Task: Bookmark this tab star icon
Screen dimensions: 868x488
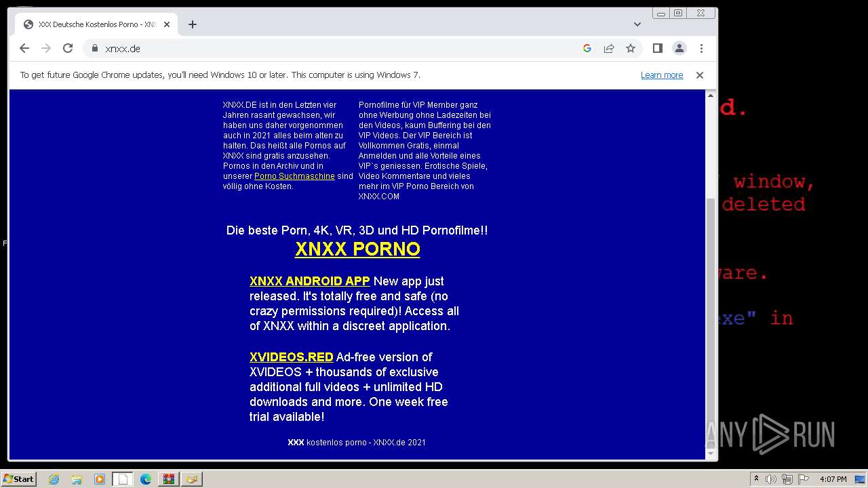Action: 631,48
